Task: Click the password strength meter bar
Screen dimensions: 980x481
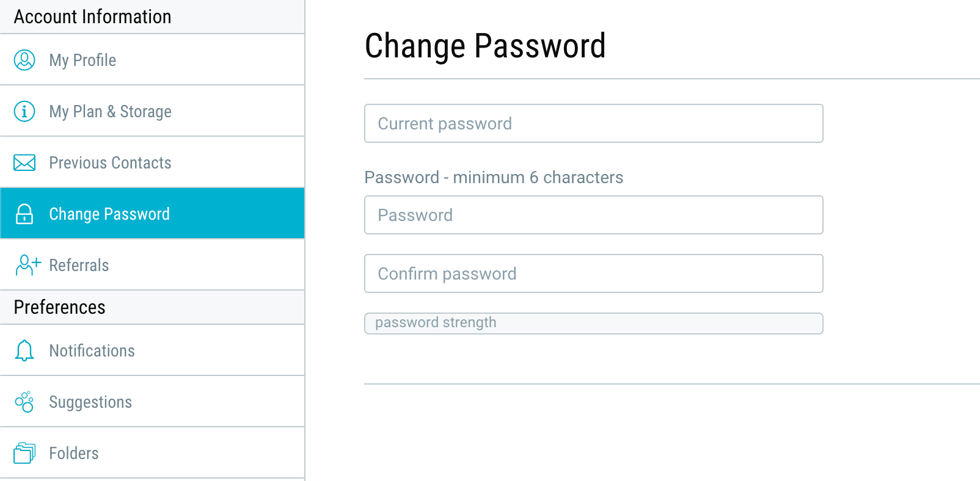Action: point(594,324)
